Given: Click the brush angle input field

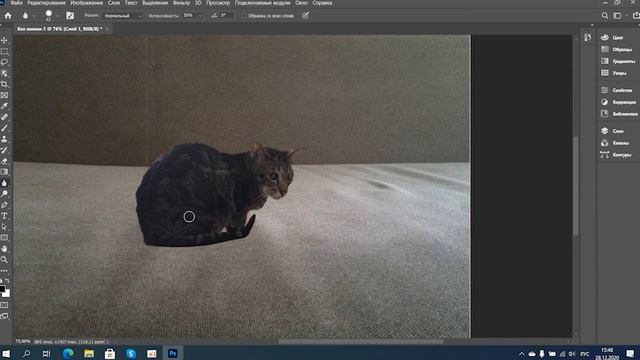Looking at the screenshot, I should (x=226, y=16).
